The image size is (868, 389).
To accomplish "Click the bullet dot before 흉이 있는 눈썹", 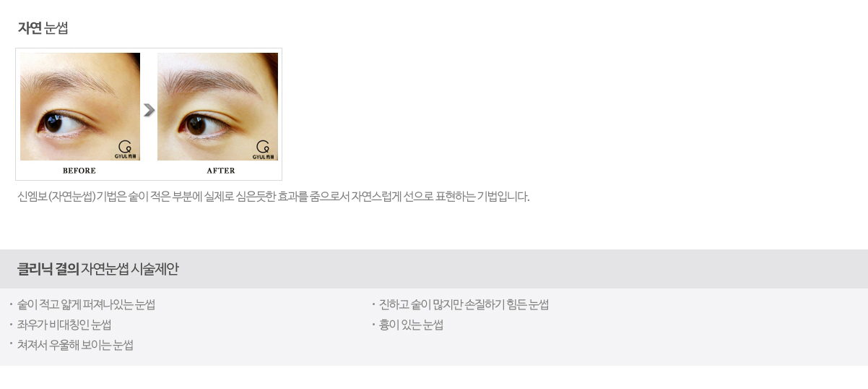I will (x=373, y=325).
